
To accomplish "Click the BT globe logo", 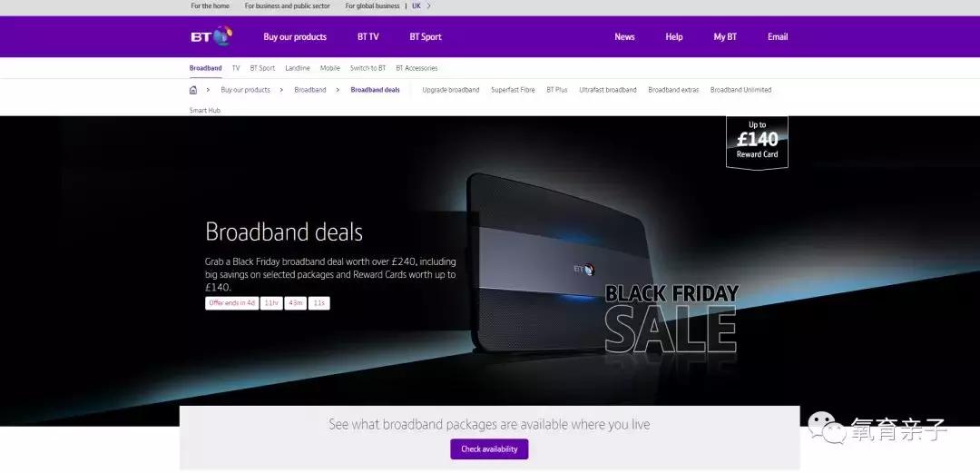I will 211,36.
